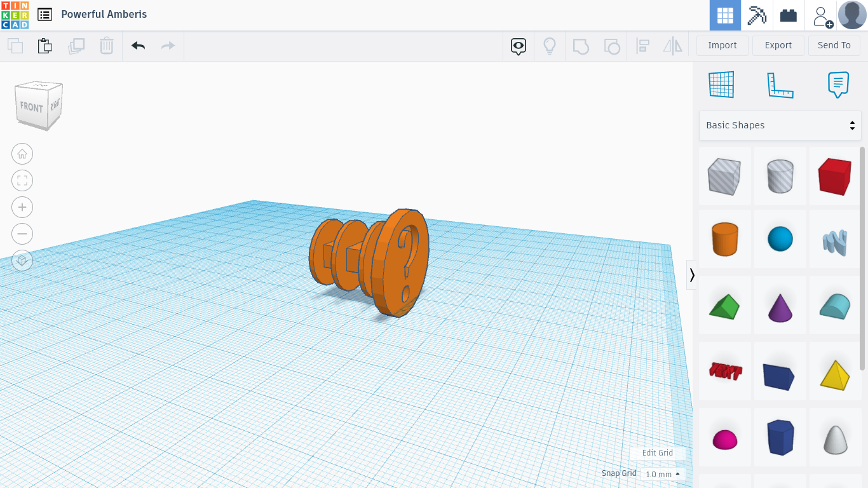Redo the last undone action
Viewport: 868px width, 488px height.
pos(168,46)
